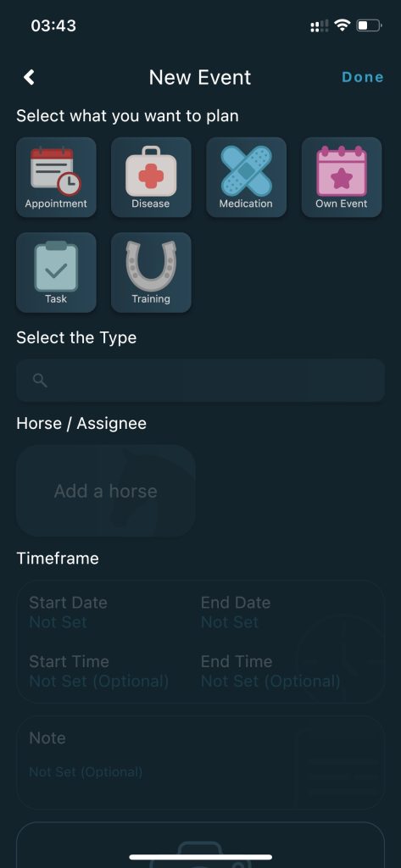Open the End Time picker
Image resolution: width=401 pixels, height=868 pixels.
[270, 671]
